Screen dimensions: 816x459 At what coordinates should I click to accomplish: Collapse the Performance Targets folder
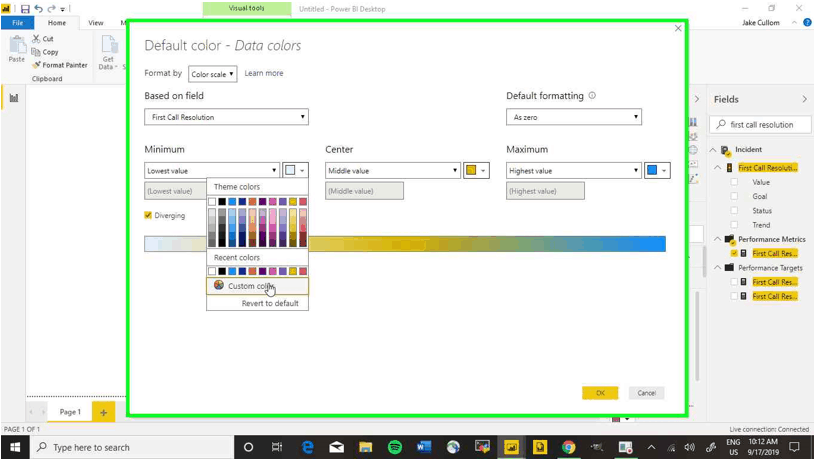(x=718, y=267)
